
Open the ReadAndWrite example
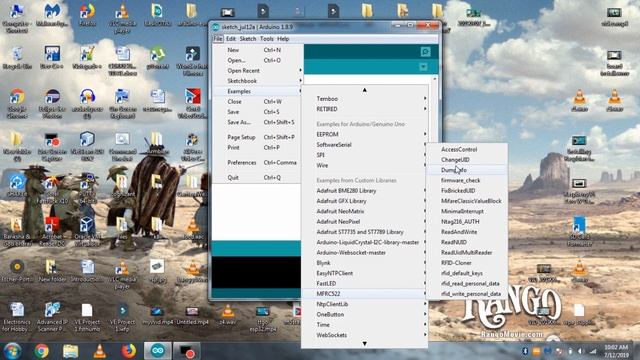(x=467, y=232)
